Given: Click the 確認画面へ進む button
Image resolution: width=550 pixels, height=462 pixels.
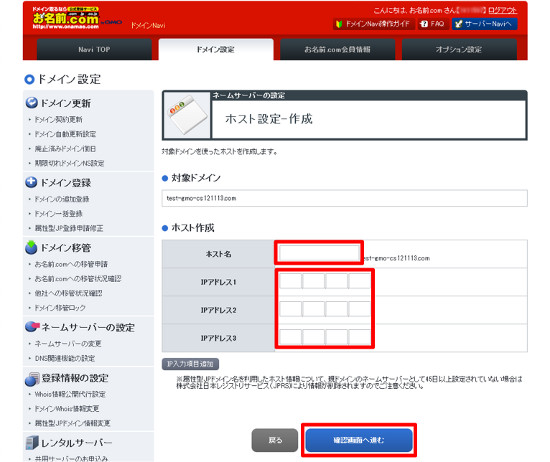Looking at the screenshot, I should click(x=359, y=440).
